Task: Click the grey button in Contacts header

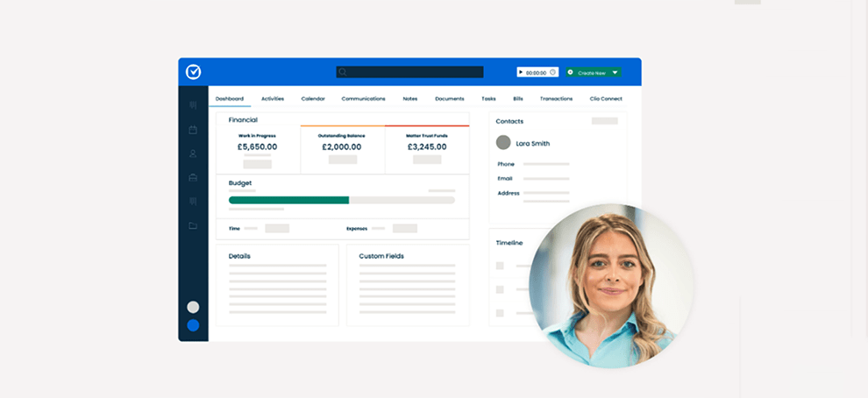Action: (x=604, y=121)
